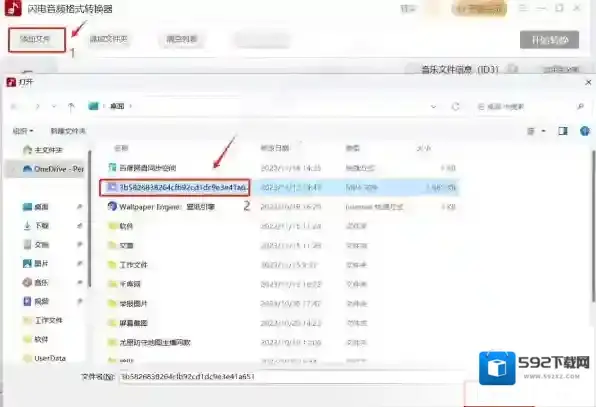The height and width of the screenshot is (407, 596).
Task: Select the 3b5826838264cfb92cd1dc9e3e41a6 file in the list
Action: click(x=174, y=187)
